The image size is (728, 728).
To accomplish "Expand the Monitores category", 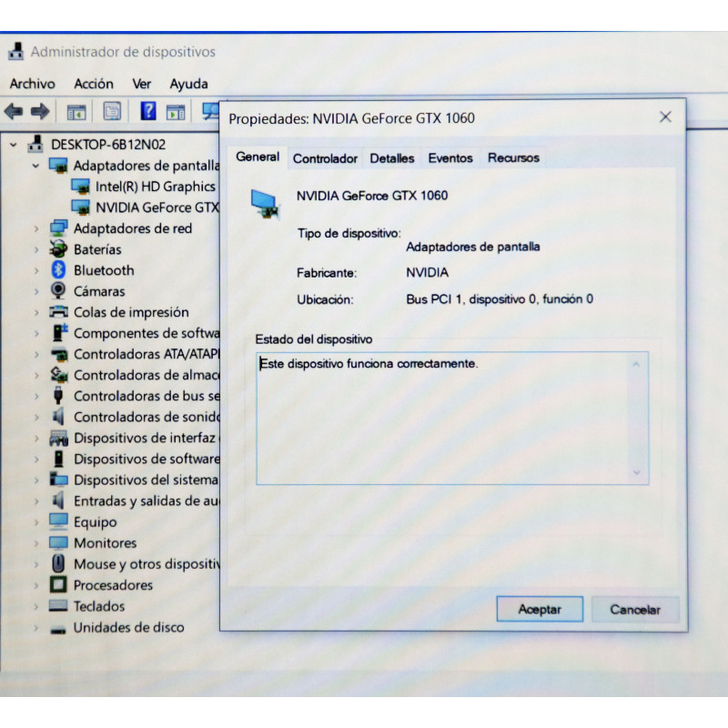I will [x=35, y=543].
